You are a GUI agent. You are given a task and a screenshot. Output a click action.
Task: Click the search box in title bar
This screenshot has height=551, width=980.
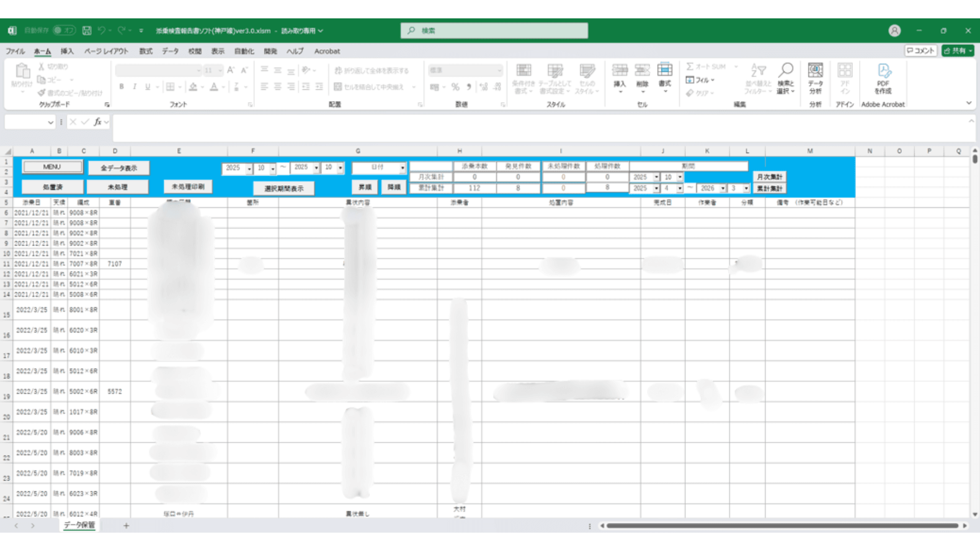pyautogui.click(x=494, y=31)
